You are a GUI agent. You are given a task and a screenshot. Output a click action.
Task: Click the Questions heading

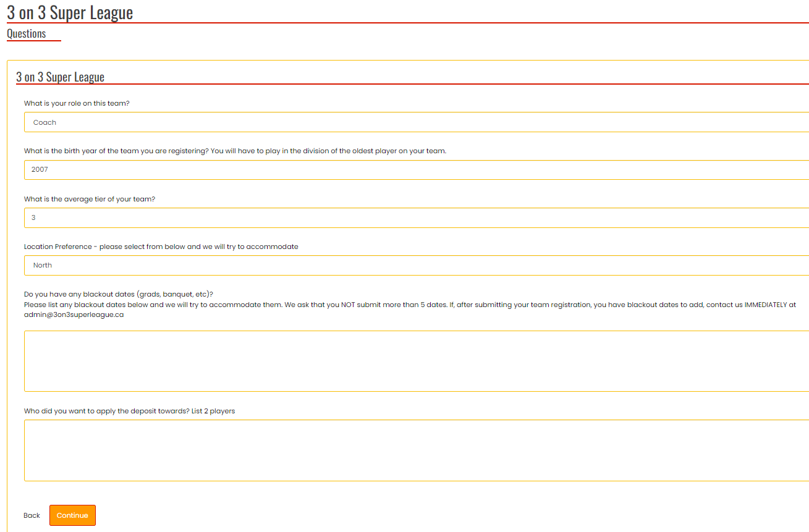pos(26,33)
